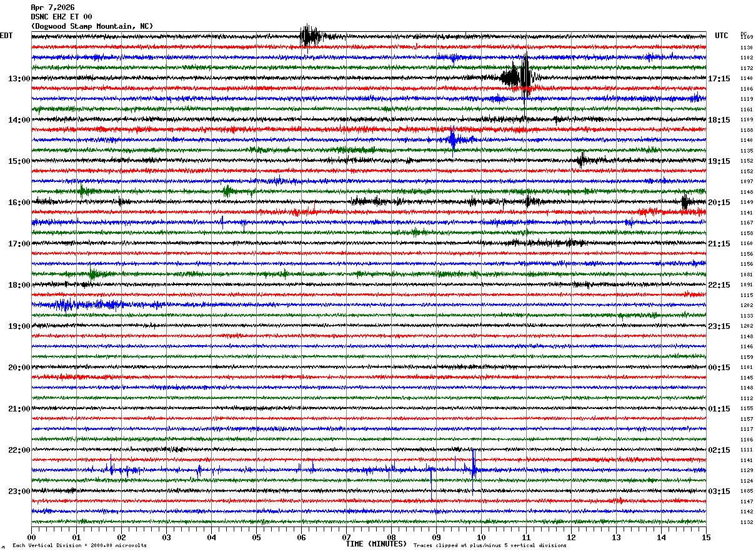
Task: Select the DC offset value 1081
Action: point(747,274)
